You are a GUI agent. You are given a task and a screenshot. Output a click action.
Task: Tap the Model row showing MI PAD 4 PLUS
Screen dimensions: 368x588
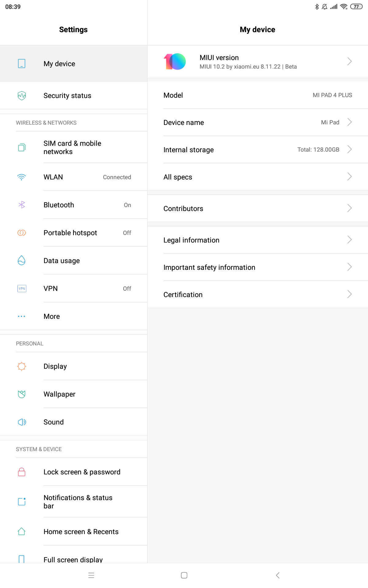click(x=258, y=95)
